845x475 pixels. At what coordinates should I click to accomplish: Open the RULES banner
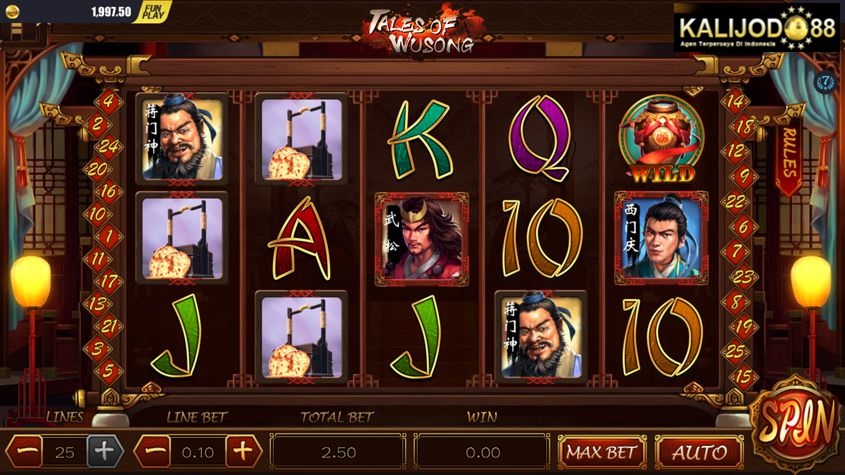coord(789,158)
